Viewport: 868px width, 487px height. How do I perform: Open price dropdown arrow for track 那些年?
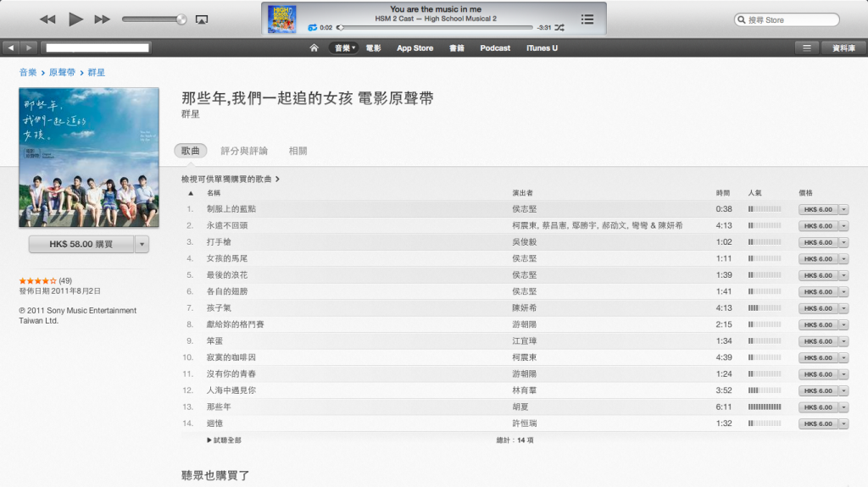pyautogui.click(x=843, y=407)
